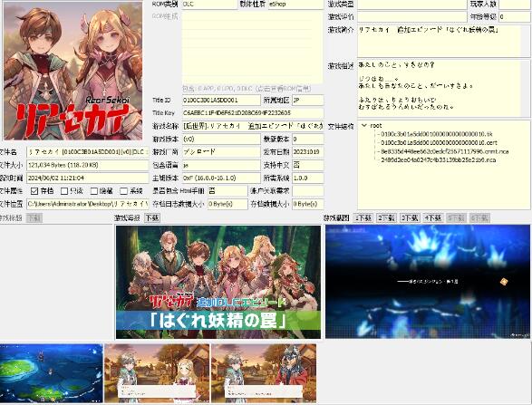Click the Title Key field
This screenshot has width=532, height=405.
pos(253,113)
